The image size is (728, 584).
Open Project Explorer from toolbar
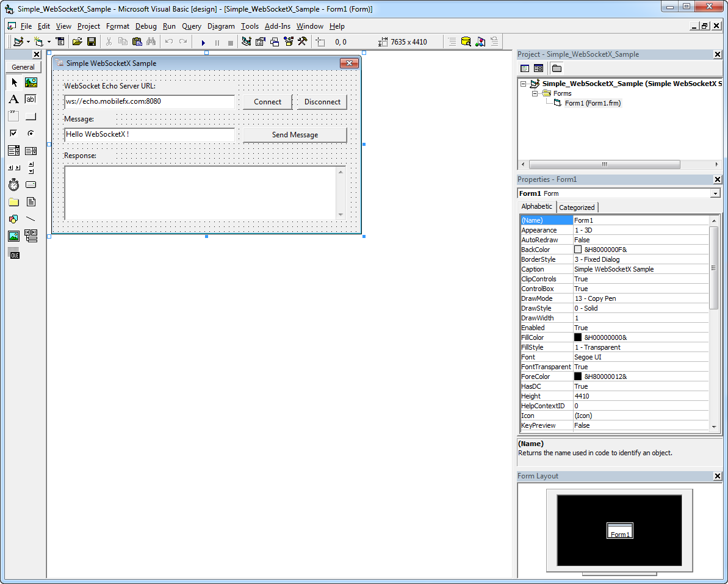pyautogui.click(x=247, y=41)
